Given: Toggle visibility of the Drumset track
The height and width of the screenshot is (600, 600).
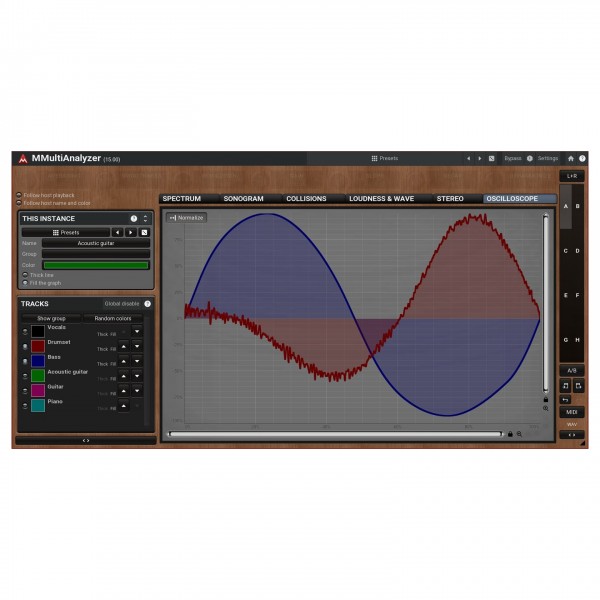Looking at the screenshot, I should [25, 347].
